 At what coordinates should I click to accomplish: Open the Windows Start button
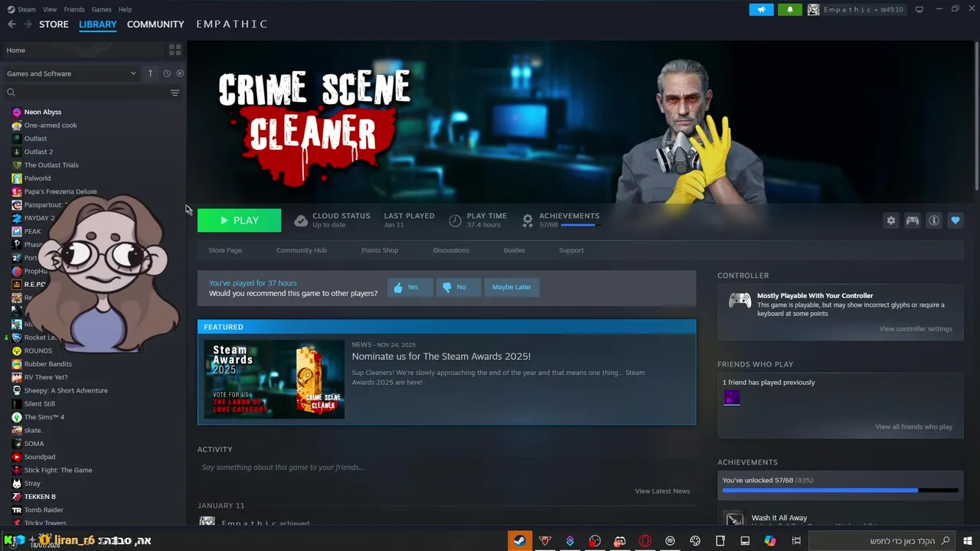pos(968,541)
